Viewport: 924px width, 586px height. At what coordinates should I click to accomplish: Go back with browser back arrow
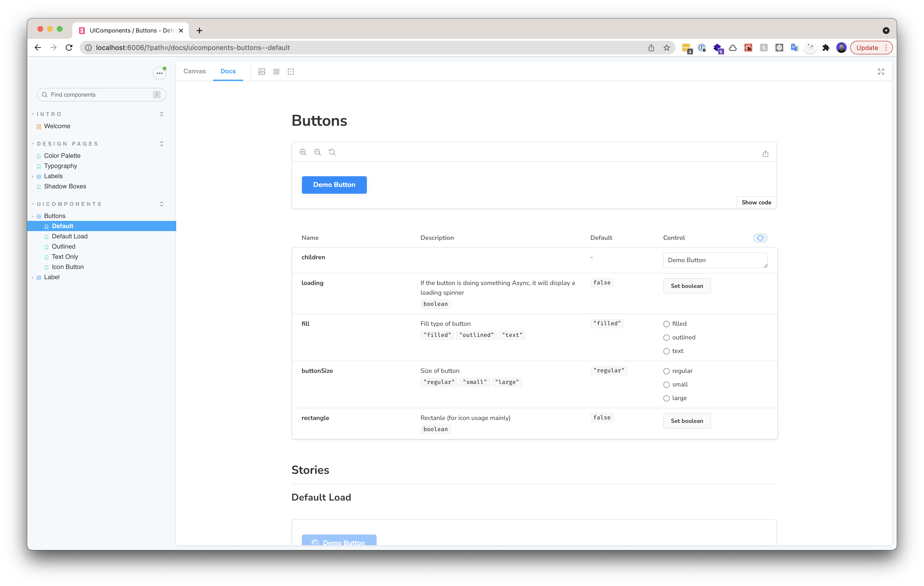[38, 48]
